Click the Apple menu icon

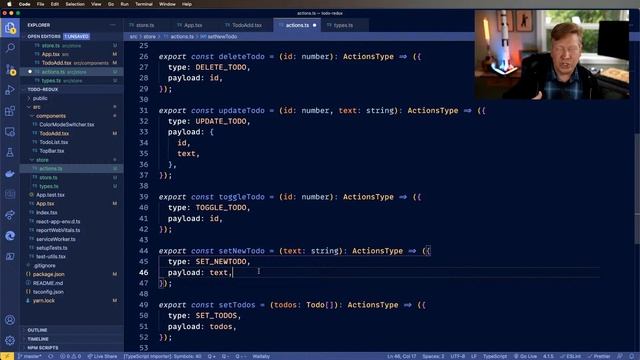pyautogui.click(x=9, y=4)
